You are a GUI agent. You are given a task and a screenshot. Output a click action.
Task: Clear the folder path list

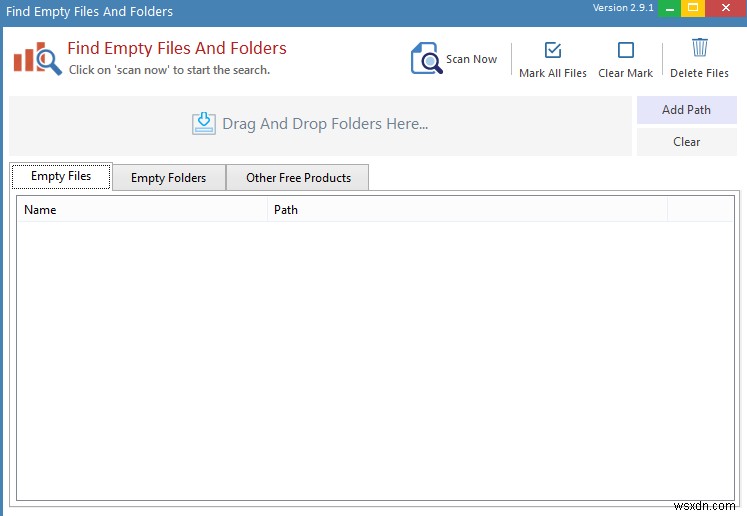coord(686,142)
